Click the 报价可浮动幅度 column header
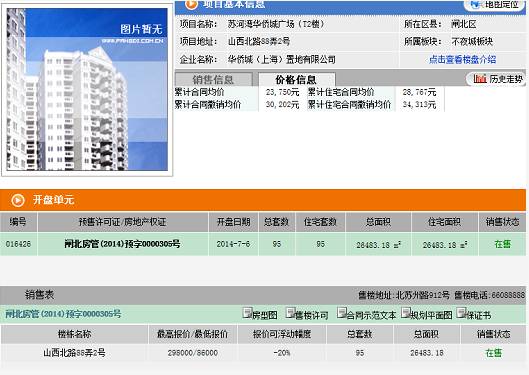529x375 pixels. coord(282,334)
